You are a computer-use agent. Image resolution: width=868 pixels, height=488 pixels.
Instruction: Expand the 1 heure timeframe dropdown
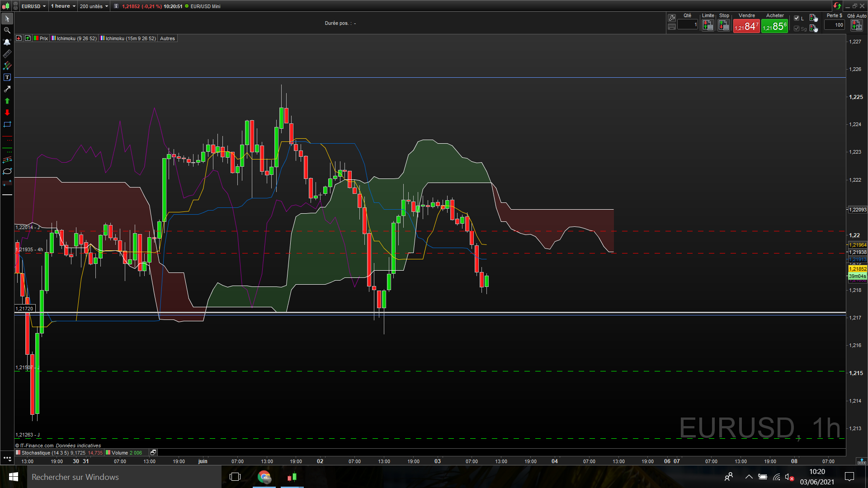coord(63,6)
